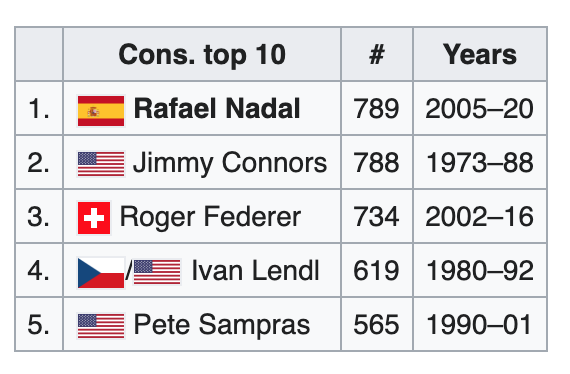Follow the Roger Federer link
Image resolution: width=570 pixels, height=374 pixels.
click(x=210, y=217)
